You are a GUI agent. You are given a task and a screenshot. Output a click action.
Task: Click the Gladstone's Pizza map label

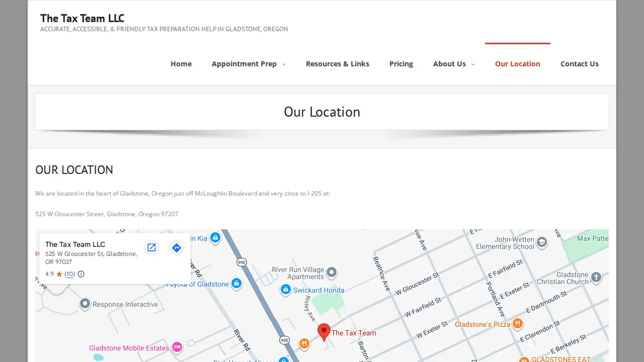(482, 324)
